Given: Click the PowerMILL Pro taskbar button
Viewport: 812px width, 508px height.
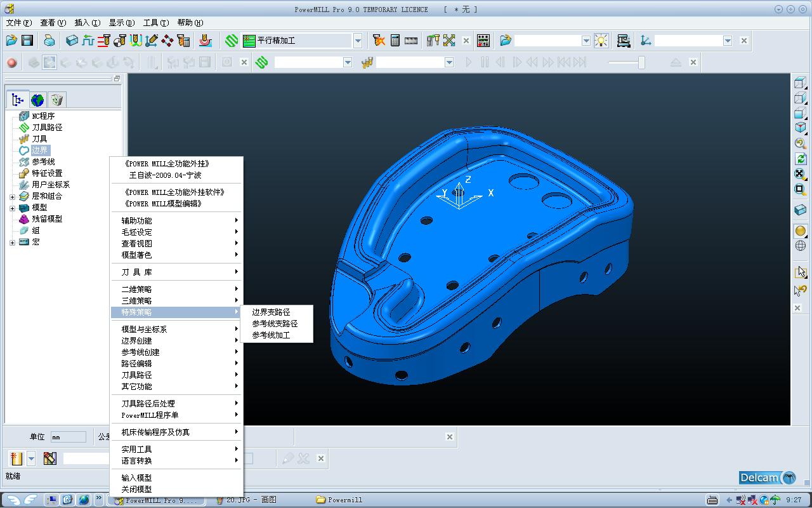Looking at the screenshot, I should click(155, 500).
